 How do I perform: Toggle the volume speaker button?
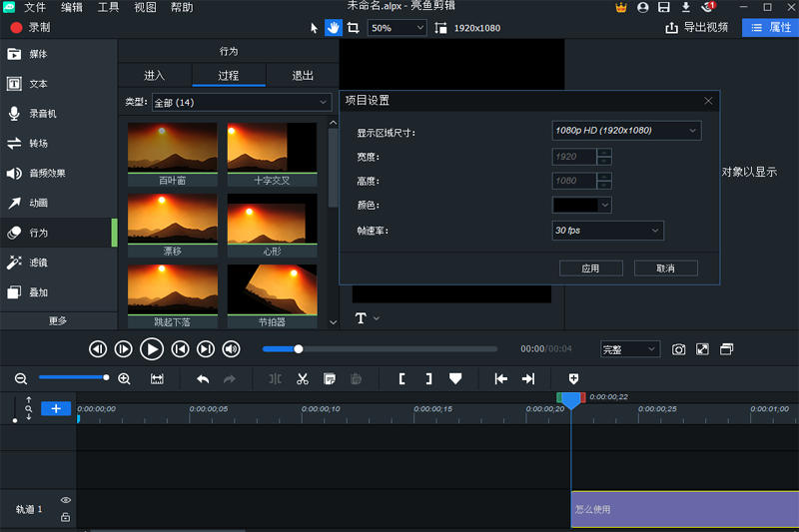coord(232,349)
